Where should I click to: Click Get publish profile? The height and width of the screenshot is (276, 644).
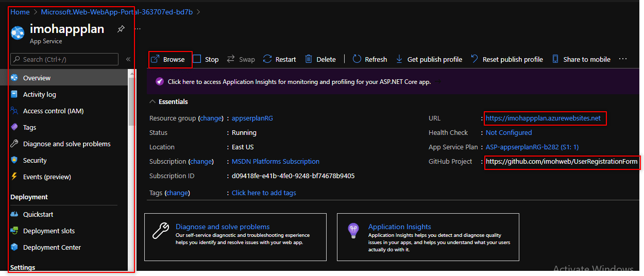tap(429, 59)
